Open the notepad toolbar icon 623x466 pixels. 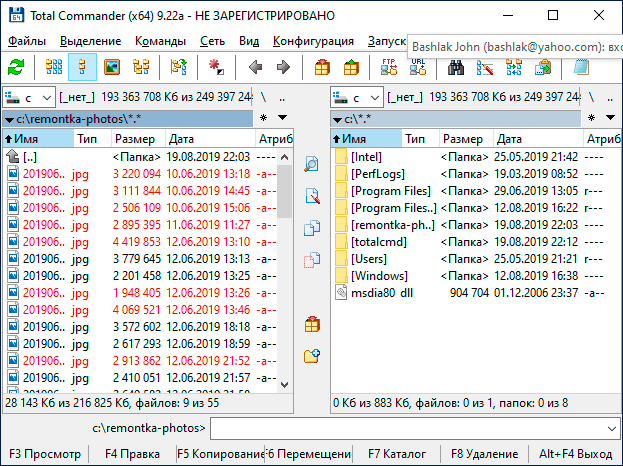click(x=581, y=67)
